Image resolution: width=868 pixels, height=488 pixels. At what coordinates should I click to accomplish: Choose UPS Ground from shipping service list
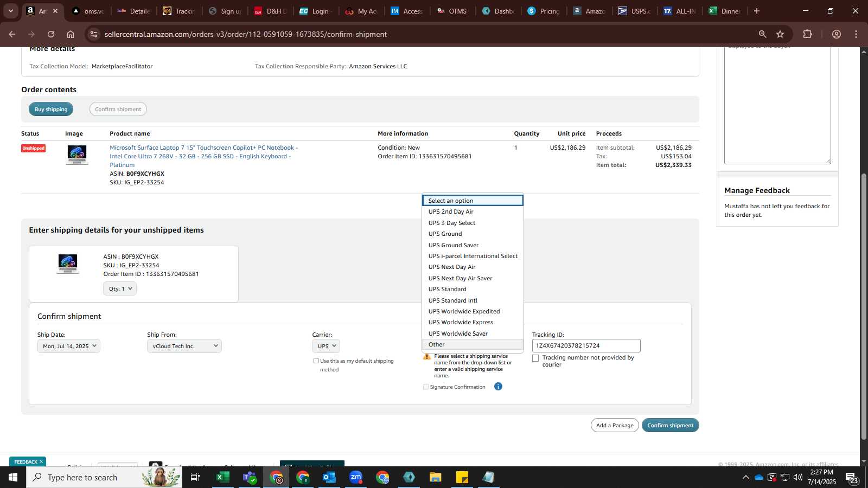point(473,234)
